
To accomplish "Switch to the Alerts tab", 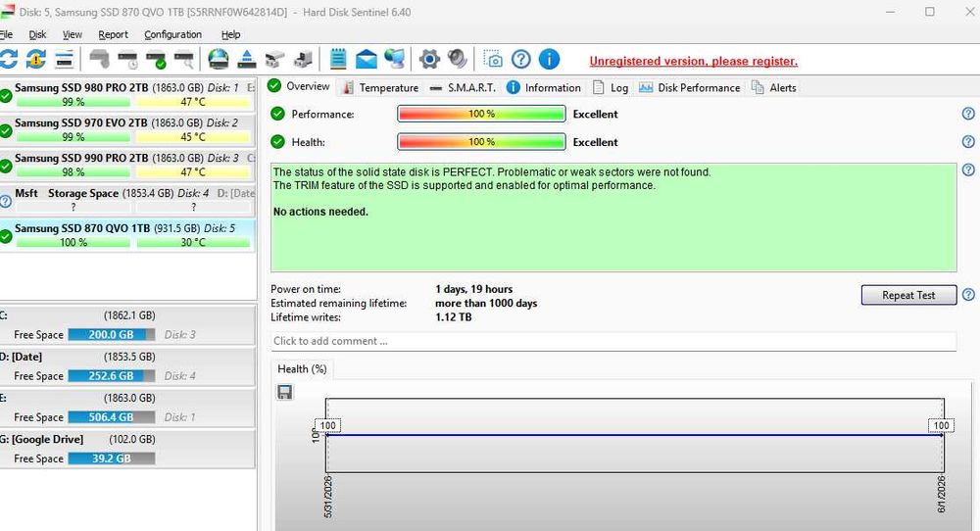I will [x=774, y=87].
